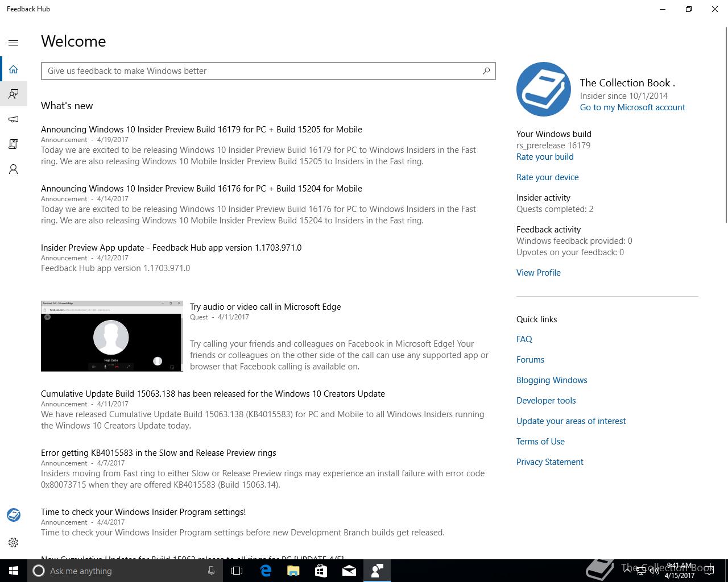Open Settings gear in the sidebar
Viewport: 728px width, 582px height.
14,542
